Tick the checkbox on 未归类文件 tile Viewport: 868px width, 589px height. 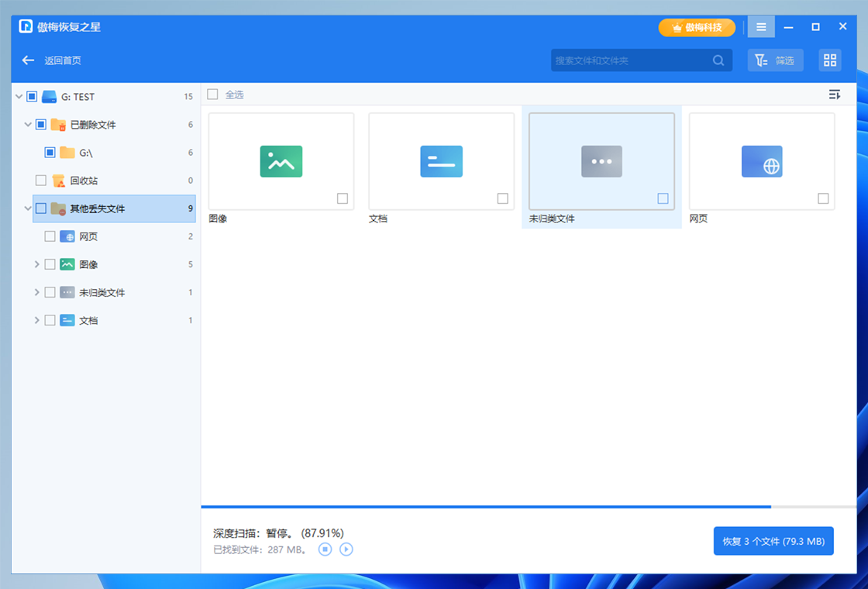pyautogui.click(x=663, y=199)
